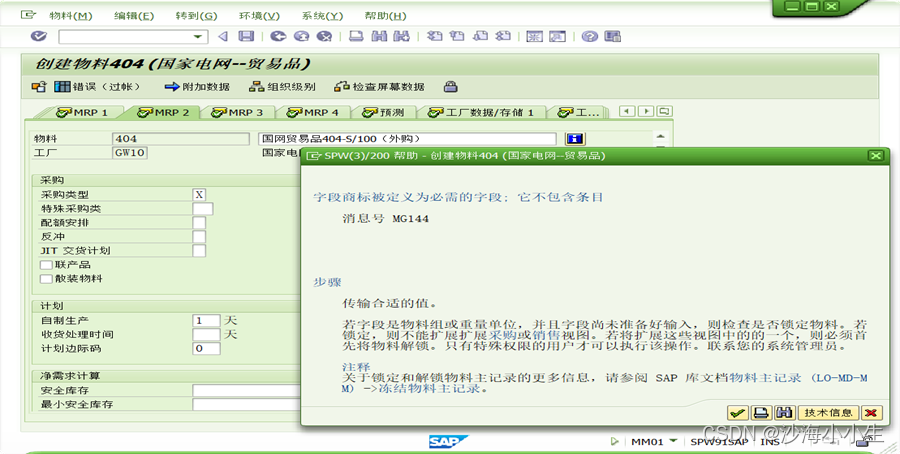Open the 环境(V) menu

(259, 16)
